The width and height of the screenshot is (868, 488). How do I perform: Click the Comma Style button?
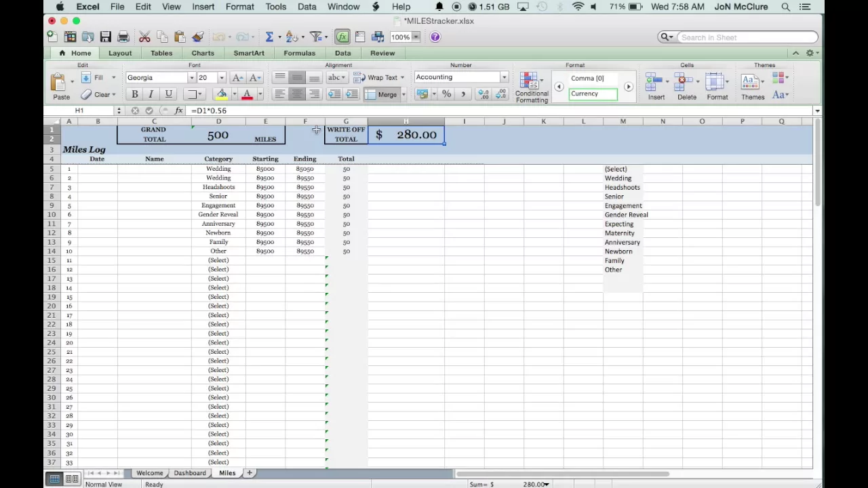[463, 94]
